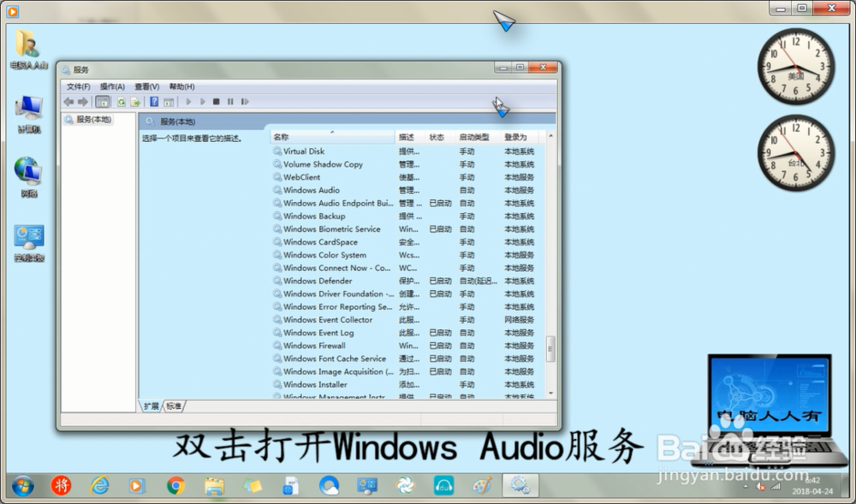
Task: Select the Windows Biometric Service row
Action: pos(404,229)
